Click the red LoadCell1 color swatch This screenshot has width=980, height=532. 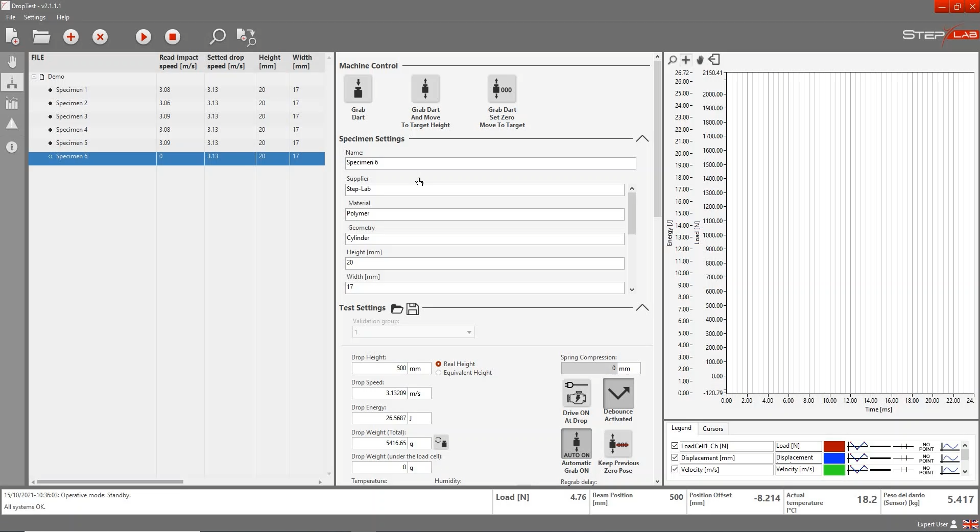(834, 446)
